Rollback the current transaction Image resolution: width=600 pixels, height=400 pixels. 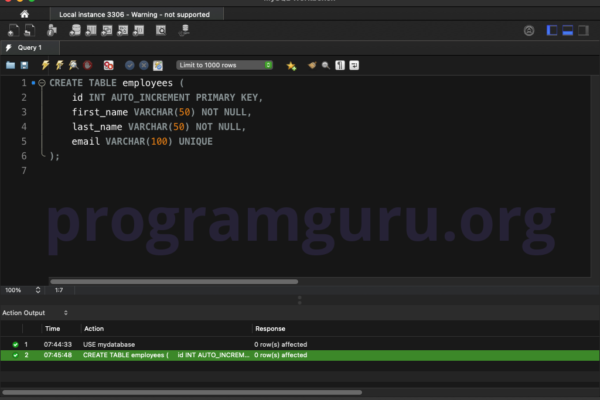coord(144,65)
